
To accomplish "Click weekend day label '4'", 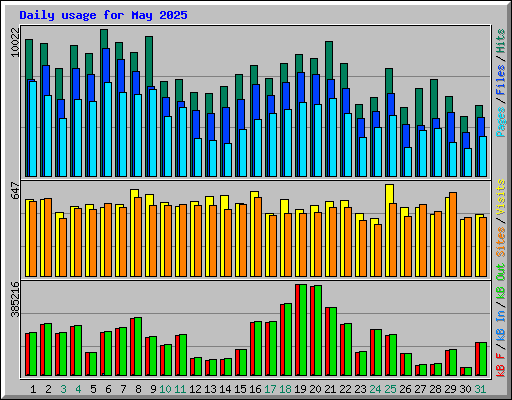I will tap(78, 389).
